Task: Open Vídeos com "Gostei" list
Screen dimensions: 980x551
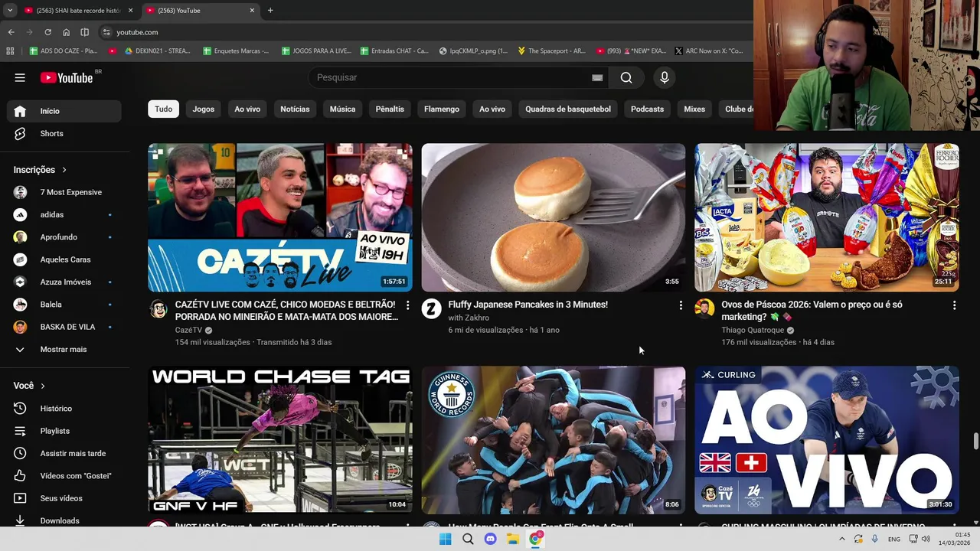Action: coord(64,476)
